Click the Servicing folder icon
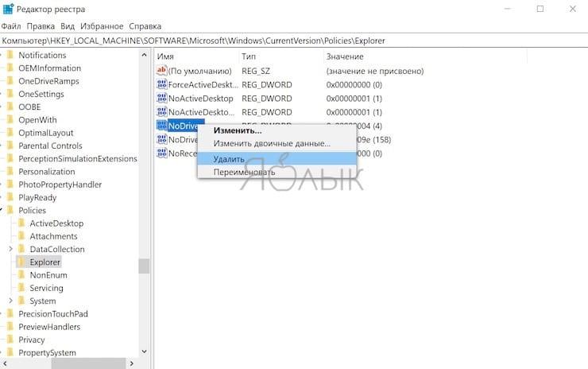 21,288
